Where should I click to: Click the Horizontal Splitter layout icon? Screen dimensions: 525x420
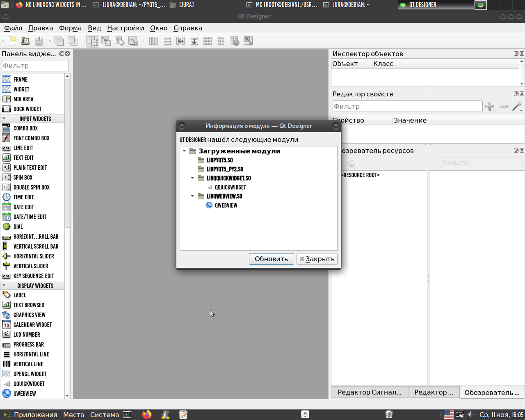coord(180,41)
